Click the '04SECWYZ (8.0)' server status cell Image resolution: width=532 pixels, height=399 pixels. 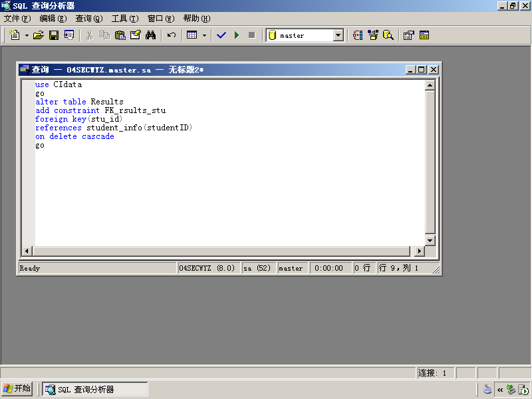click(209, 268)
